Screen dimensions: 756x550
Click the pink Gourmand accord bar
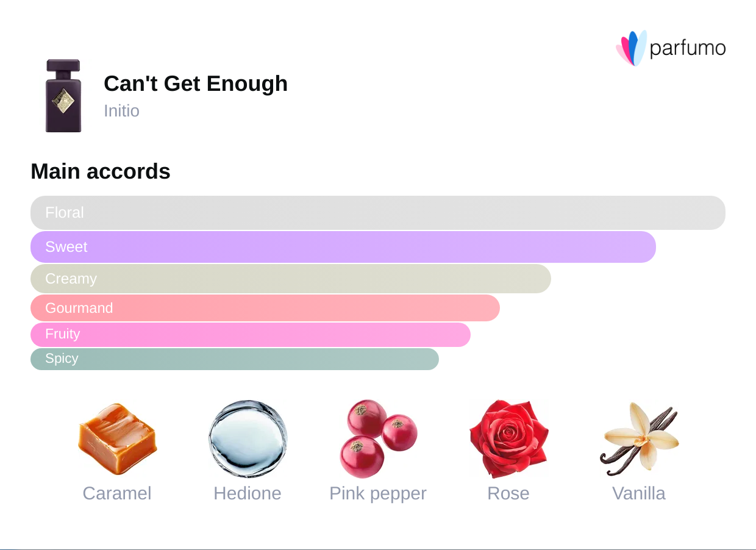point(265,308)
